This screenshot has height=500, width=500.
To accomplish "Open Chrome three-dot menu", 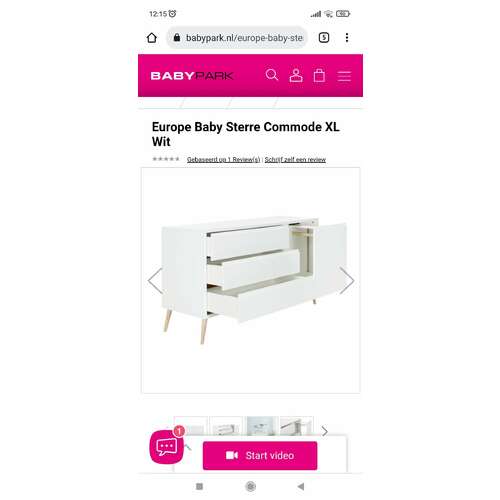I will (347, 37).
